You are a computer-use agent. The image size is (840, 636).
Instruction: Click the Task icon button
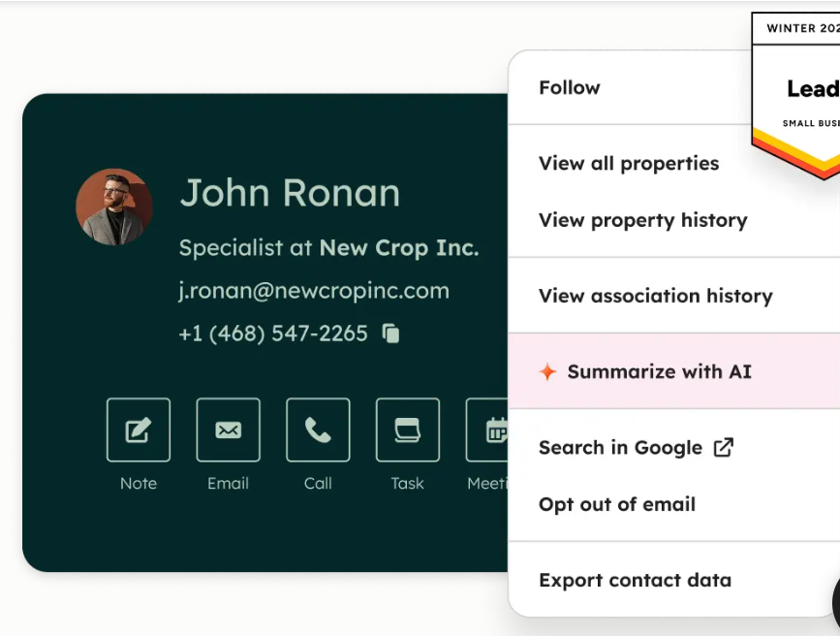(408, 429)
